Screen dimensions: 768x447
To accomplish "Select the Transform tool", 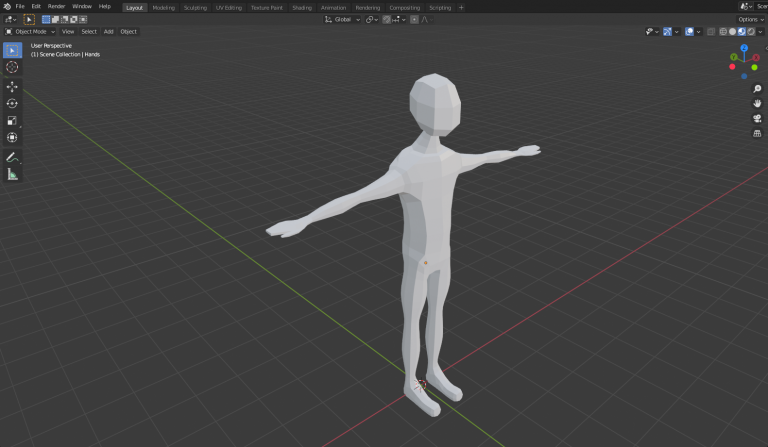I will (x=12, y=137).
